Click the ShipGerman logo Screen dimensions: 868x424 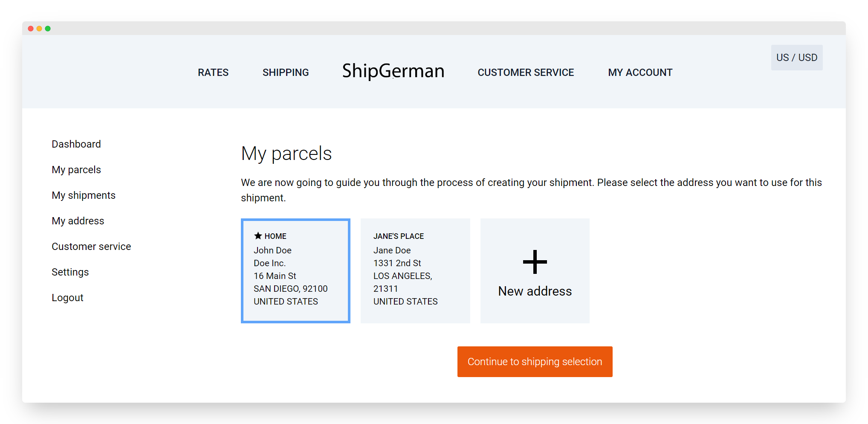point(393,71)
